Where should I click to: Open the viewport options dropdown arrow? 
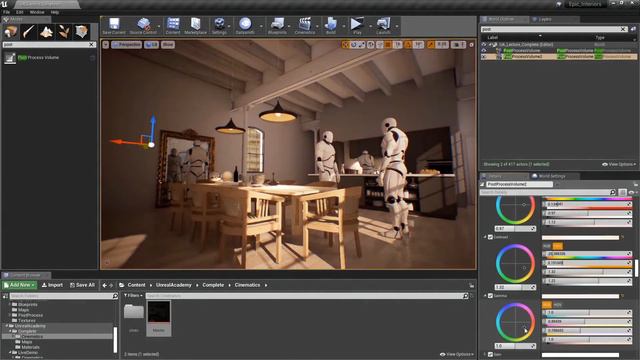point(106,44)
